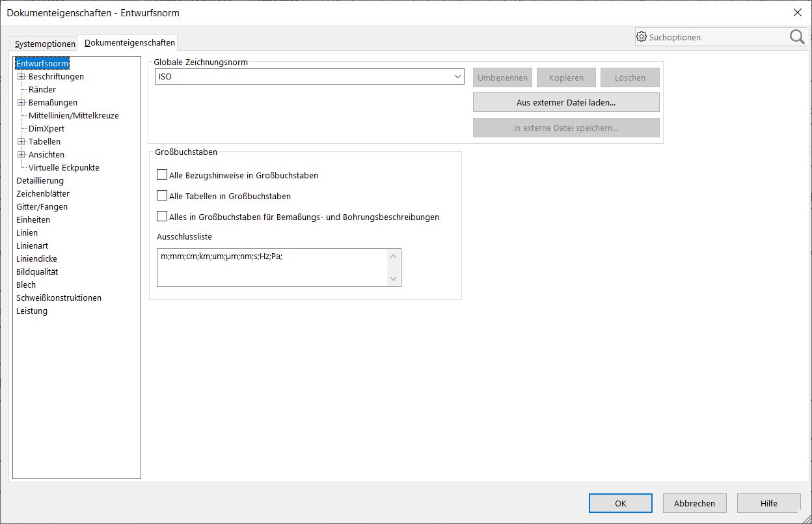Select Ränder in the tree
812x524 pixels.
click(x=42, y=90)
